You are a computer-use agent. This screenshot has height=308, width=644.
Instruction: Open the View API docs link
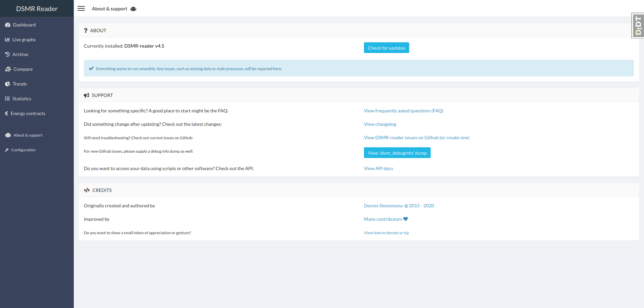378,168
